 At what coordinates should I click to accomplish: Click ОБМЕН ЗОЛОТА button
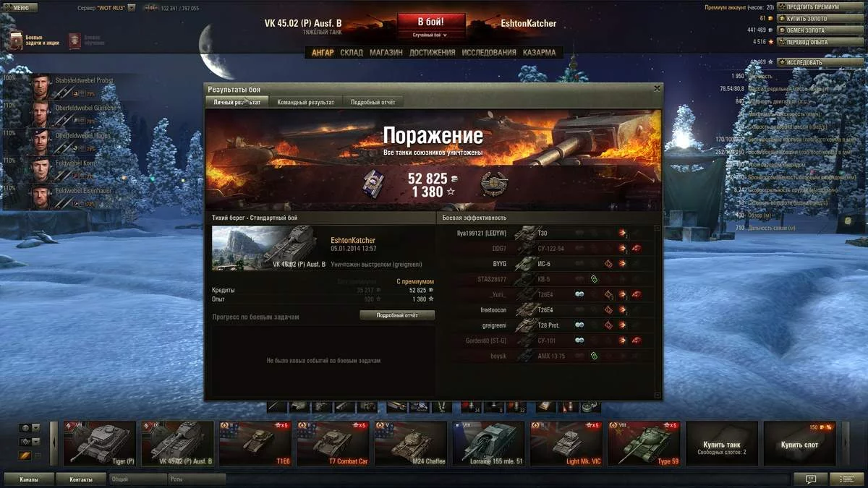click(820, 30)
